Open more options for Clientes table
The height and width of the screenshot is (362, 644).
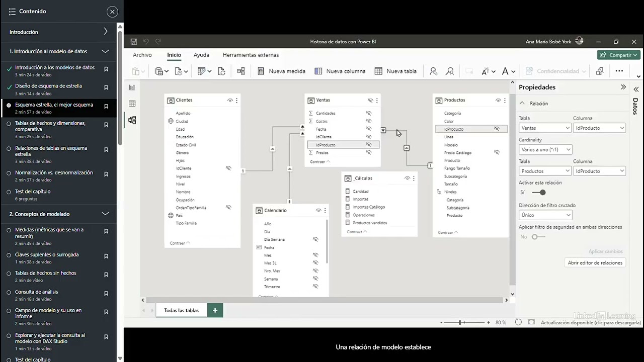click(x=237, y=101)
